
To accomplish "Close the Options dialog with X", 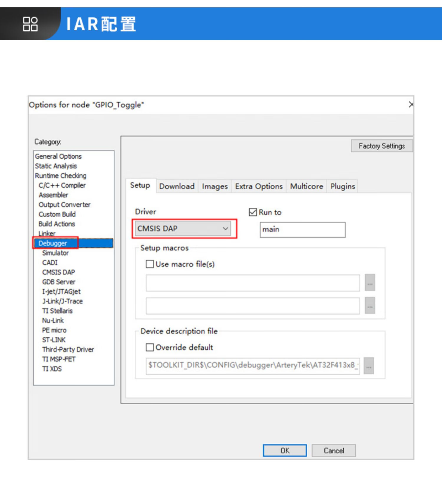I will coord(411,105).
